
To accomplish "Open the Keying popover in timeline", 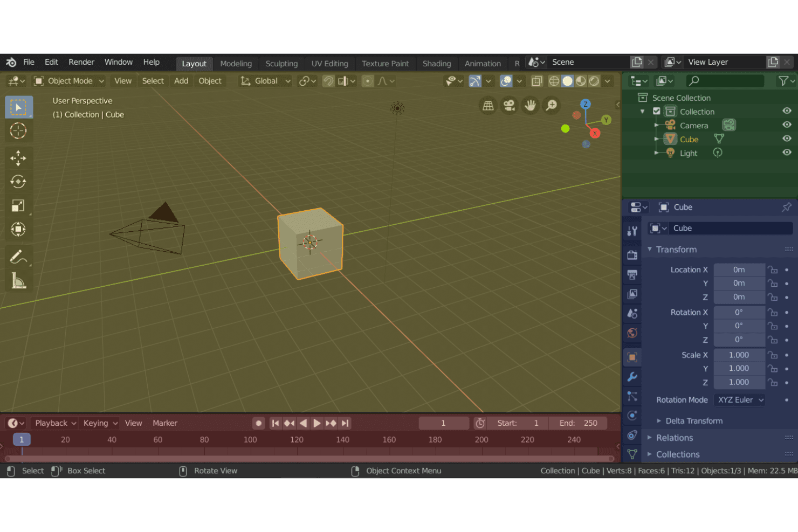I will pyautogui.click(x=101, y=423).
